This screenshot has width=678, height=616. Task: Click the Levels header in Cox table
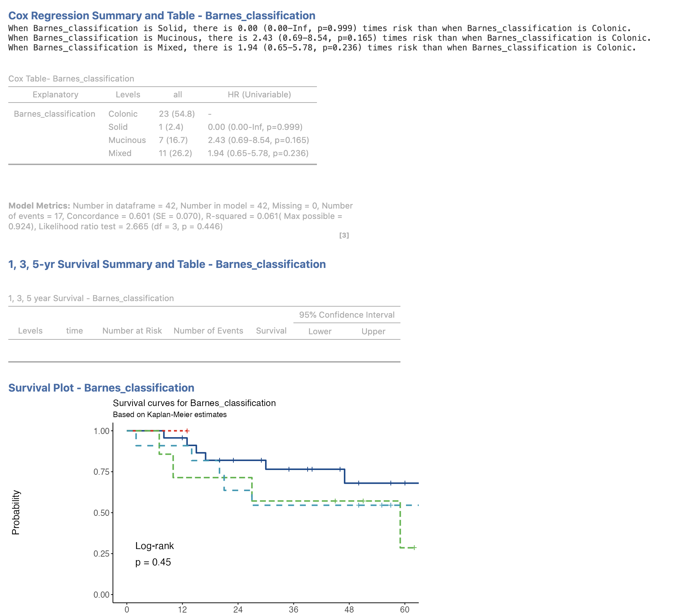(128, 95)
